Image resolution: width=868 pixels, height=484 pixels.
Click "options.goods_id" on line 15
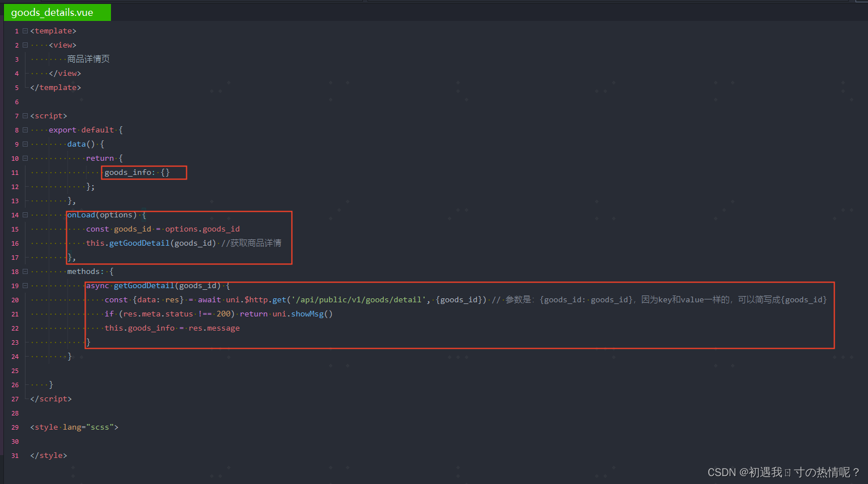point(203,229)
